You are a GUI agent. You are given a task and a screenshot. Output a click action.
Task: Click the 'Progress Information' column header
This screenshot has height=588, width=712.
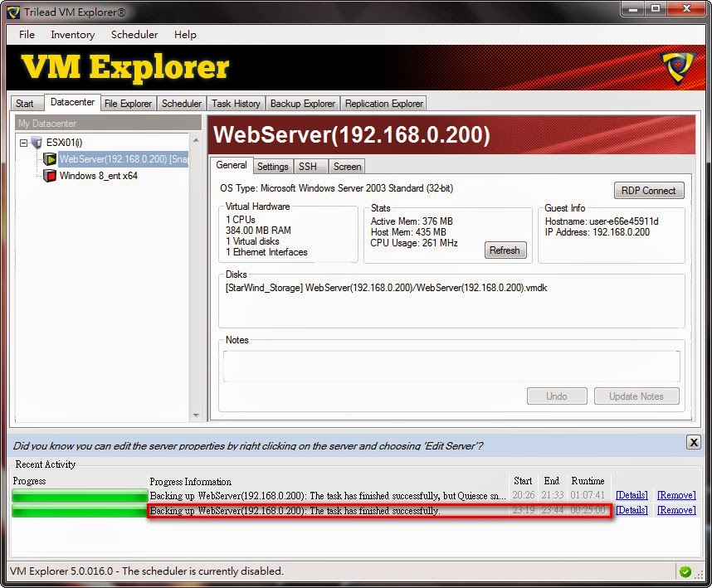190,482
